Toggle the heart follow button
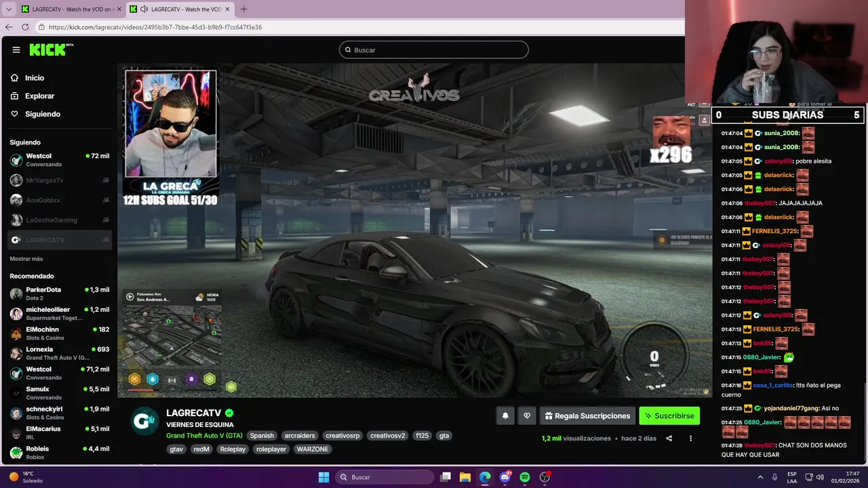This screenshot has width=868, height=488. pyautogui.click(x=527, y=416)
